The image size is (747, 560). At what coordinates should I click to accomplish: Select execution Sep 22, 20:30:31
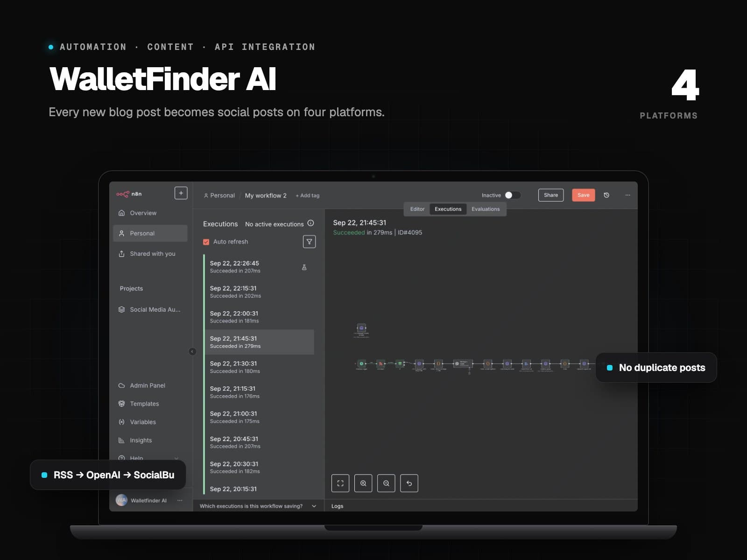click(x=259, y=468)
